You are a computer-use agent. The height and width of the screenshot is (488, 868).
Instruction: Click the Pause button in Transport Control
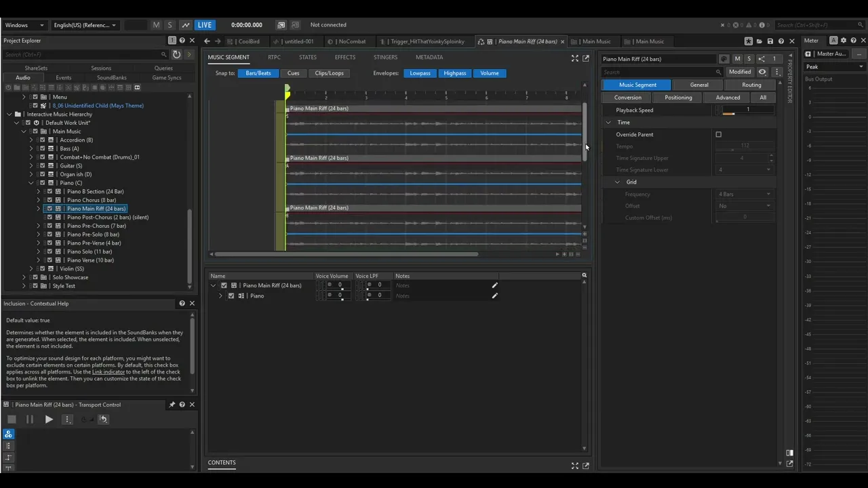point(30,420)
